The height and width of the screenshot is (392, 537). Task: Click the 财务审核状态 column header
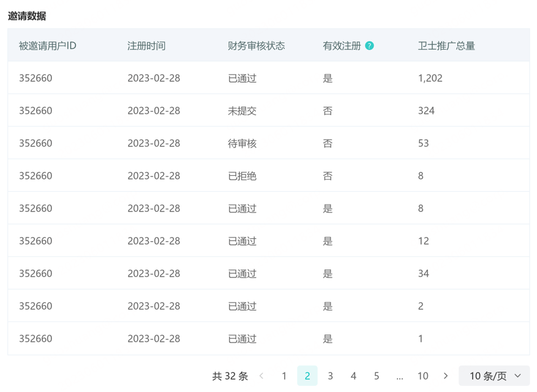[256, 46]
